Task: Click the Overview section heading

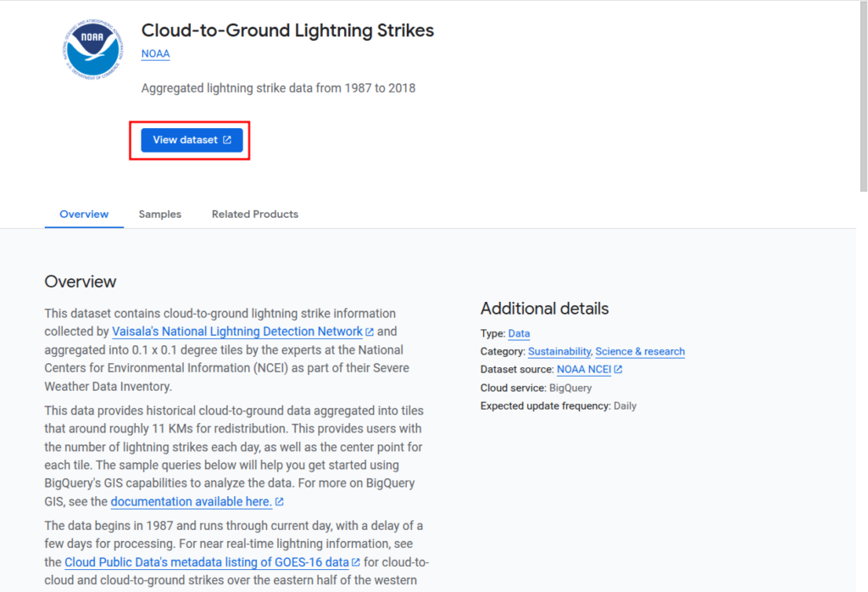Action: [x=81, y=282]
